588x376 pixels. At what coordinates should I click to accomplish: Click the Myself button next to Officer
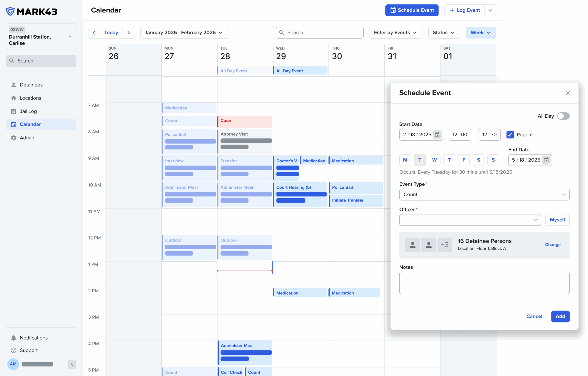coord(557,220)
